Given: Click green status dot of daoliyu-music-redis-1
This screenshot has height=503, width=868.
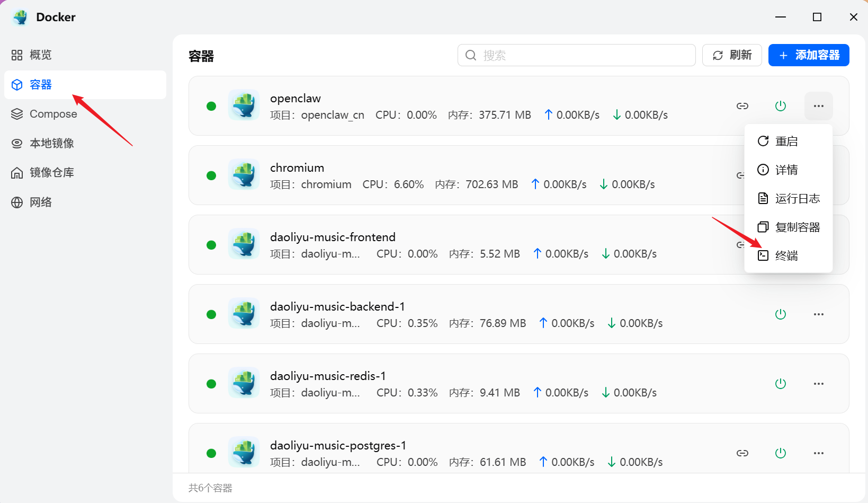Looking at the screenshot, I should [x=211, y=384].
